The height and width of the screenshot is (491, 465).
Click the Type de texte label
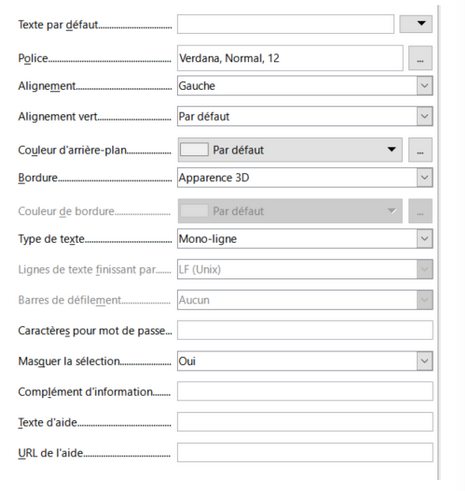[x=51, y=239]
